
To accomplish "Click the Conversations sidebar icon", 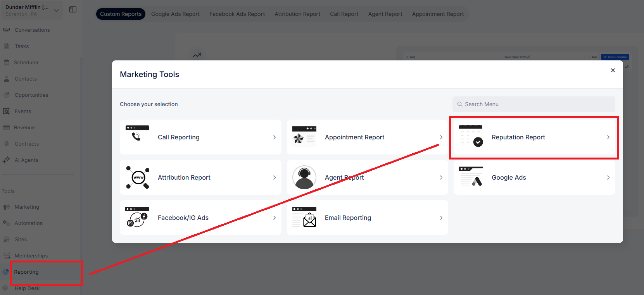I will point(6,30).
